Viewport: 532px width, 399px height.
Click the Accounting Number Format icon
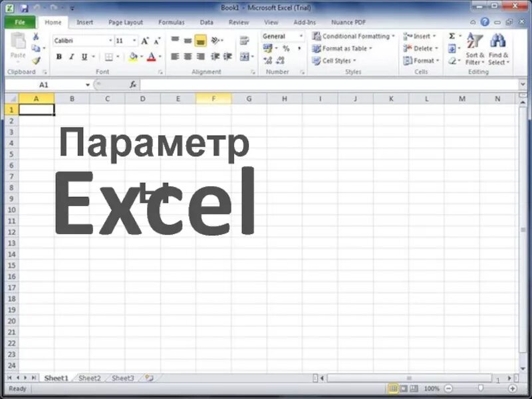[268, 49]
